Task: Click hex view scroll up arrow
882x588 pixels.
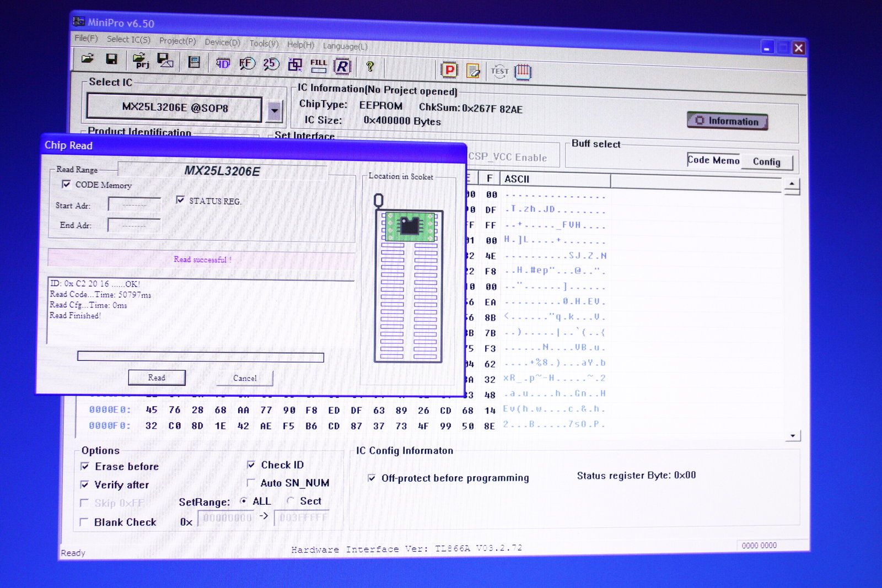Action: pos(792,184)
